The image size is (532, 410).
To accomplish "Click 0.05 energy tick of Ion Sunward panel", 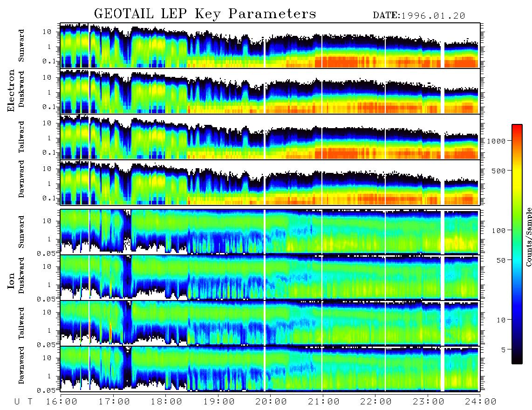I will point(46,253).
